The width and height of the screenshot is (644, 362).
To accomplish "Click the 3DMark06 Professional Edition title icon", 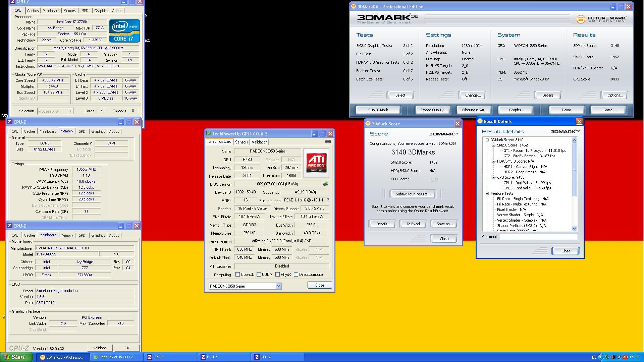I will (353, 7).
